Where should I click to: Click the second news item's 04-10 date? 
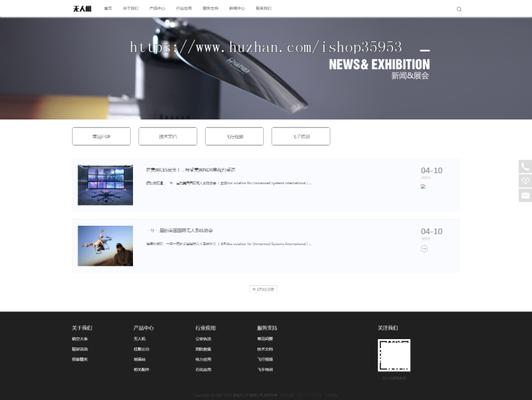pyautogui.click(x=432, y=232)
